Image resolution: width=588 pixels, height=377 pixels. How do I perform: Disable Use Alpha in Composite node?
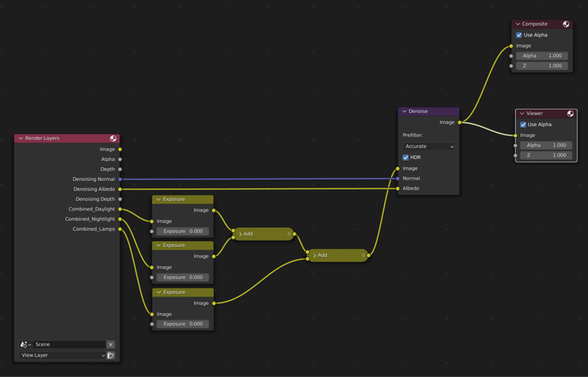[519, 35]
